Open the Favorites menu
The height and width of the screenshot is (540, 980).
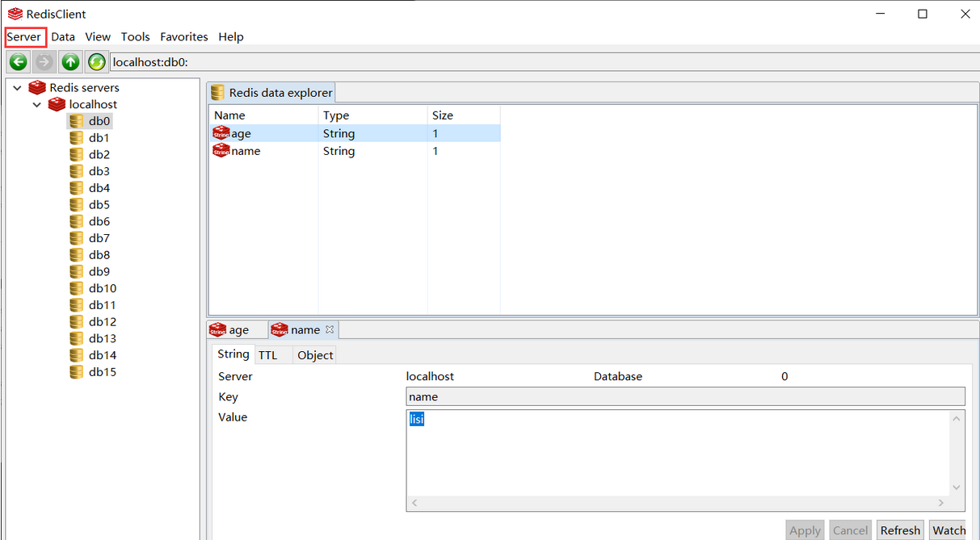(x=184, y=37)
